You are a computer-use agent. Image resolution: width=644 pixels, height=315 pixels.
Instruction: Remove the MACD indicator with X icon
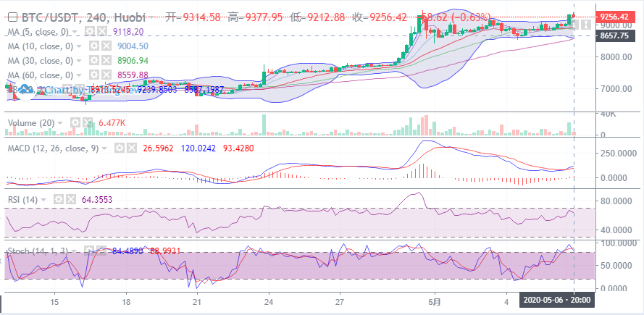pyautogui.click(x=130, y=148)
